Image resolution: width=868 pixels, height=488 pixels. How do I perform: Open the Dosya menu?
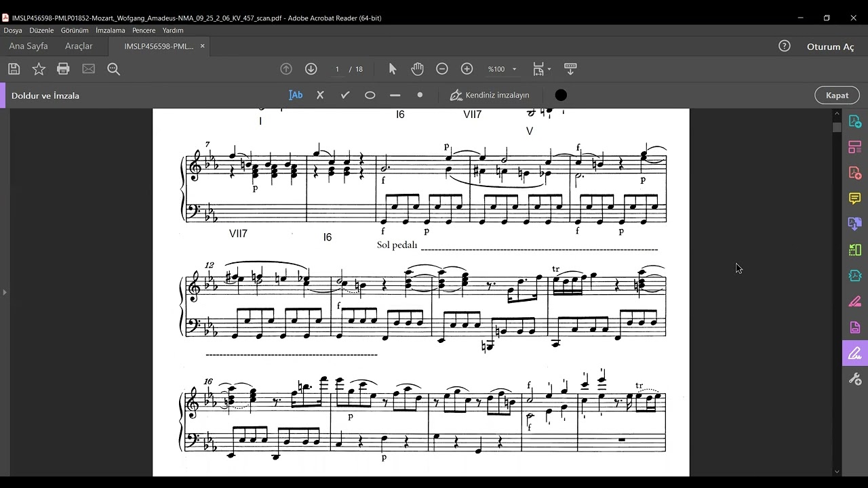(x=13, y=30)
